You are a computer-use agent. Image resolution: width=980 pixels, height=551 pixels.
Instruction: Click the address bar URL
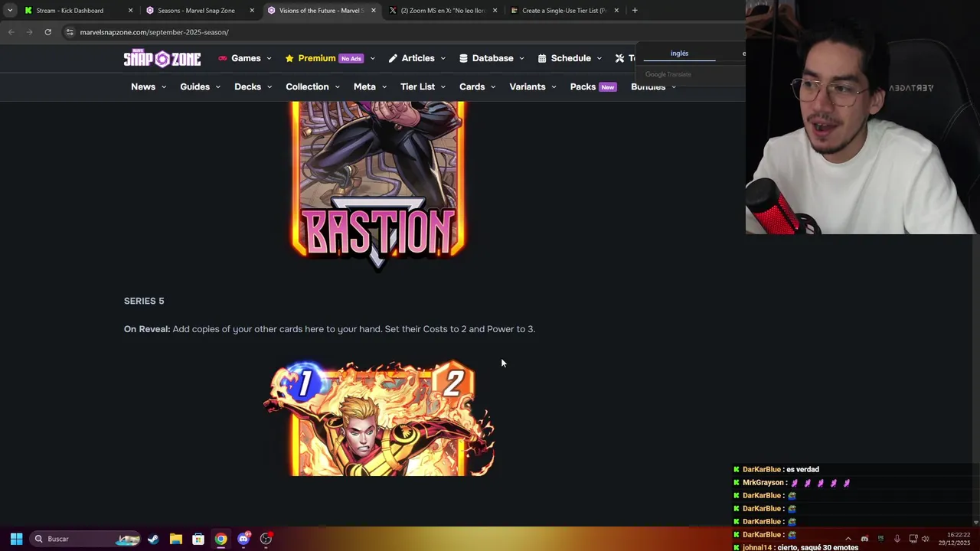pyautogui.click(x=154, y=32)
